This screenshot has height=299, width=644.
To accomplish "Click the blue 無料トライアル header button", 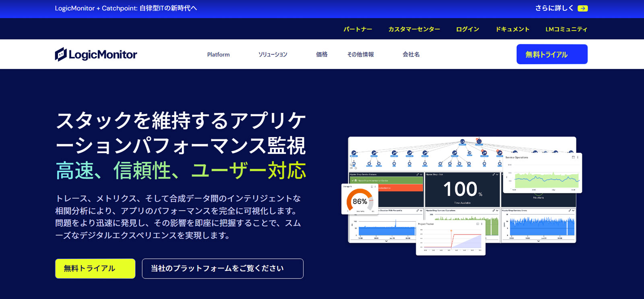I will 552,54.
